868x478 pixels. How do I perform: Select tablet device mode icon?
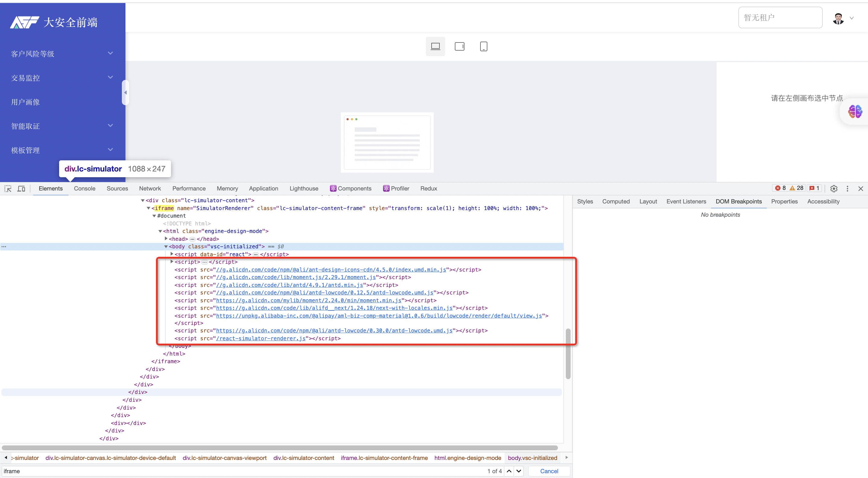(460, 46)
